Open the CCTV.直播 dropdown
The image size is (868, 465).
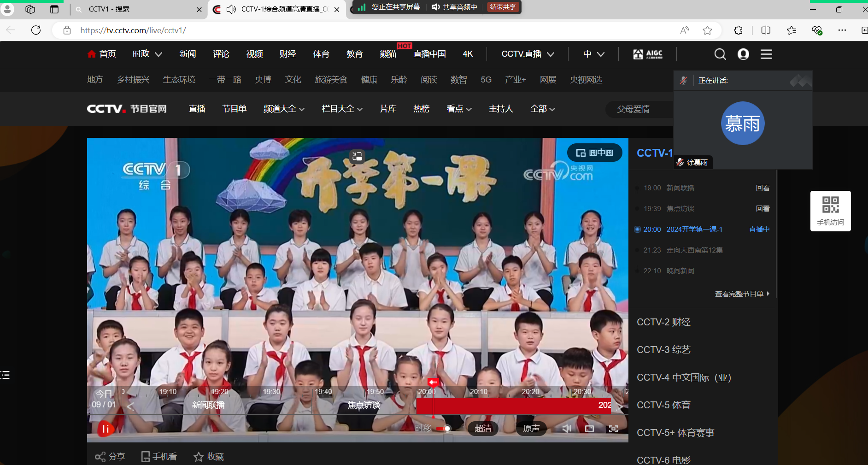[x=528, y=54]
